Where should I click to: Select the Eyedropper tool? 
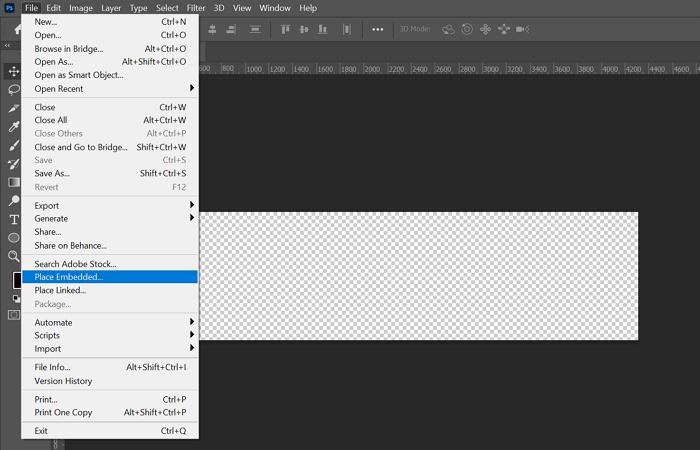(14, 127)
